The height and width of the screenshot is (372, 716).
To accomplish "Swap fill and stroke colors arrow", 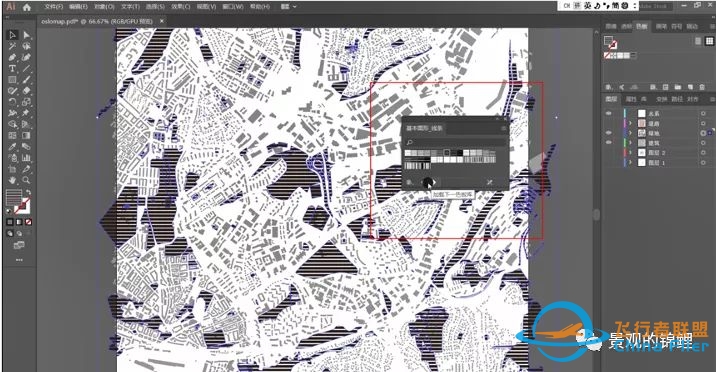I will 28,192.
